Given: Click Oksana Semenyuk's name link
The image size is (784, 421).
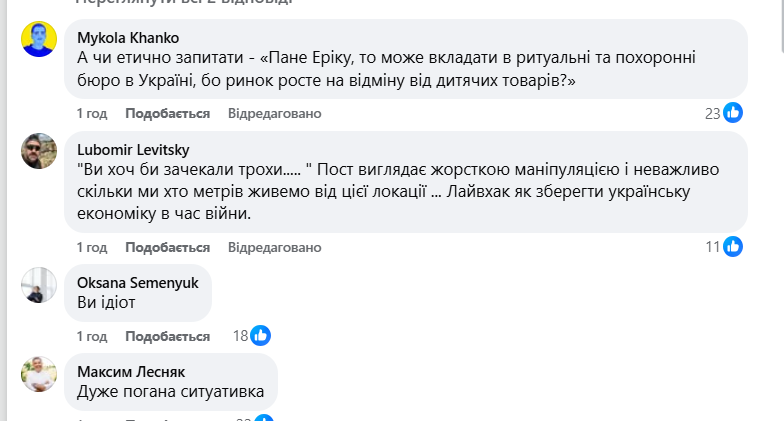Looking at the screenshot, I should [137, 282].
